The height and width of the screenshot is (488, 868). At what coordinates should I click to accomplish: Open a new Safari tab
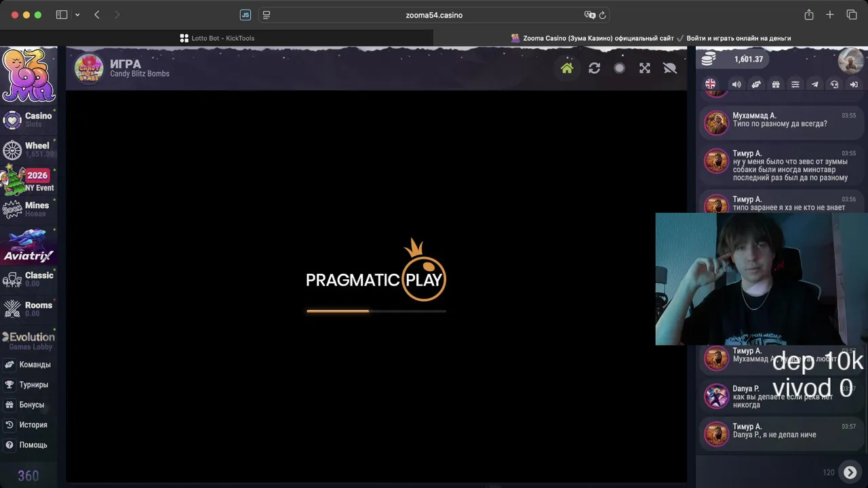[830, 15]
